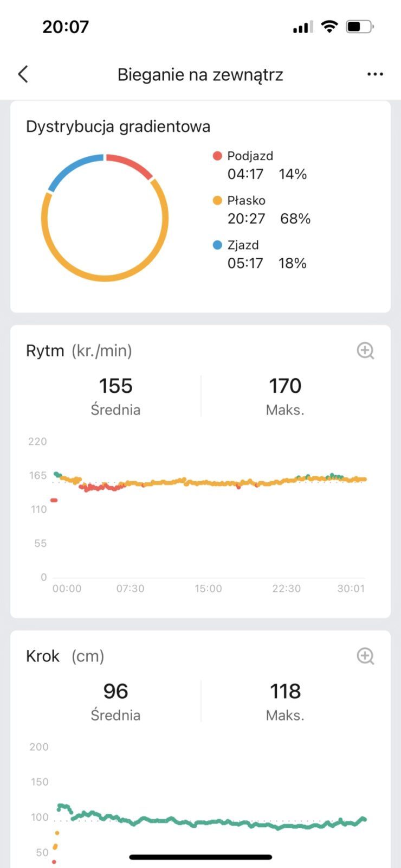Tap the 15:00 mark on cadence timeline
401x868 pixels.
(208, 589)
